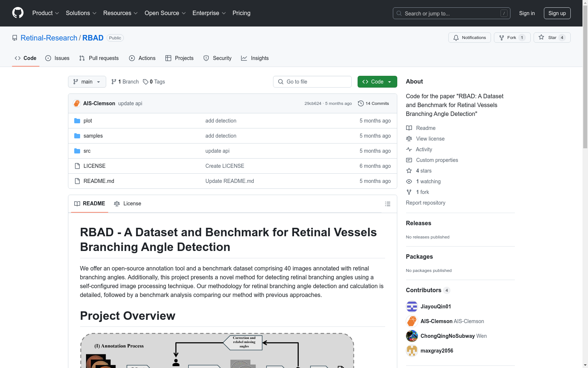Switch to the Projects tab

[x=179, y=58]
